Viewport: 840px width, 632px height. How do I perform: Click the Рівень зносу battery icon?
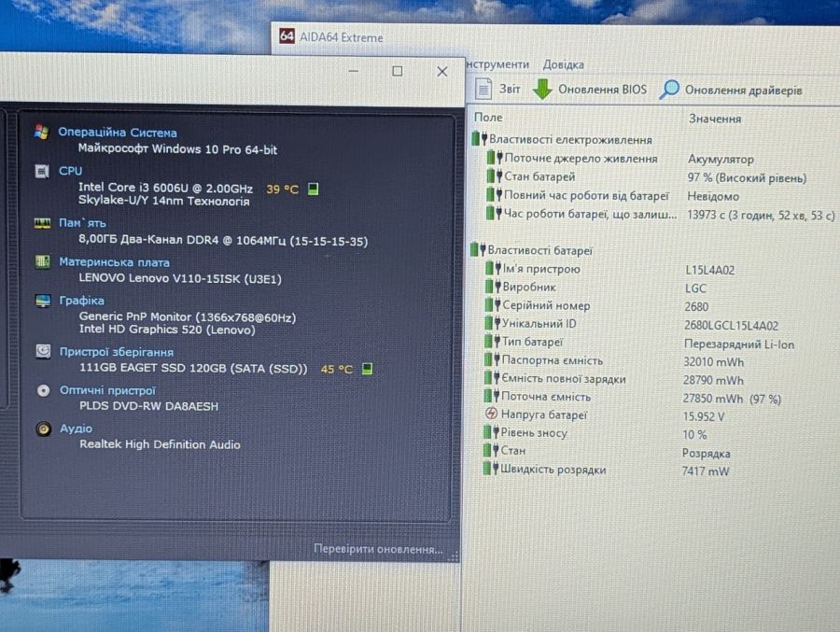click(x=491, y=432)
